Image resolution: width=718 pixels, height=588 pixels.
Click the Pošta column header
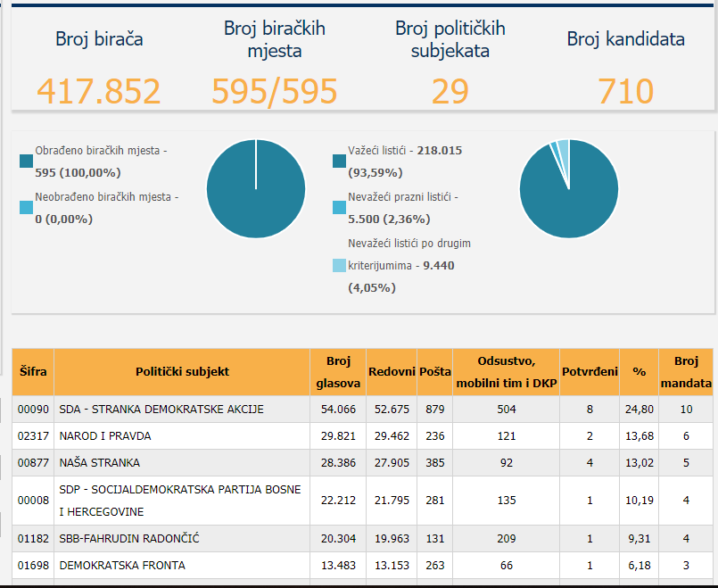pos(435,371)
